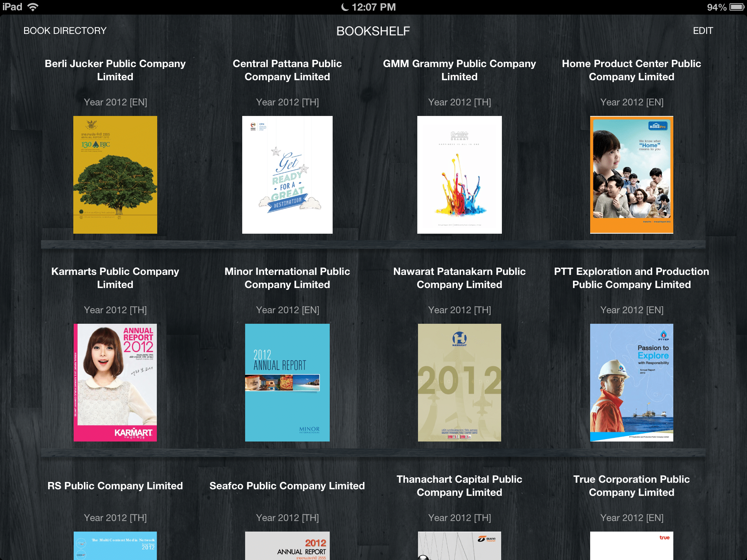Image resolution: width=747 pixels, height=560 pixels.
Task: Tap the BOOKSHELF header title
Action: point(373,31)
